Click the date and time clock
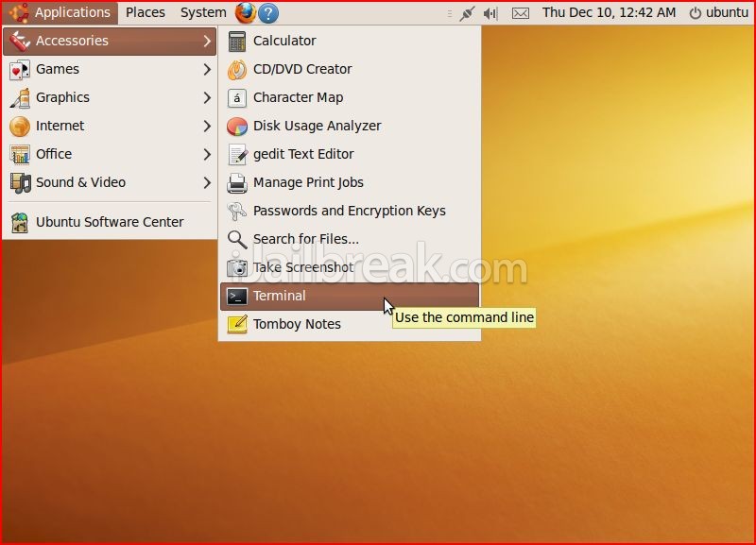 (x=609, y=12)
